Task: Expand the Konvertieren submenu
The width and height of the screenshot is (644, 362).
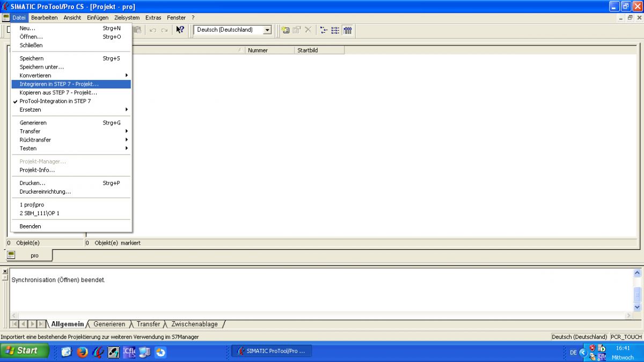Action: tap(71, 75)
